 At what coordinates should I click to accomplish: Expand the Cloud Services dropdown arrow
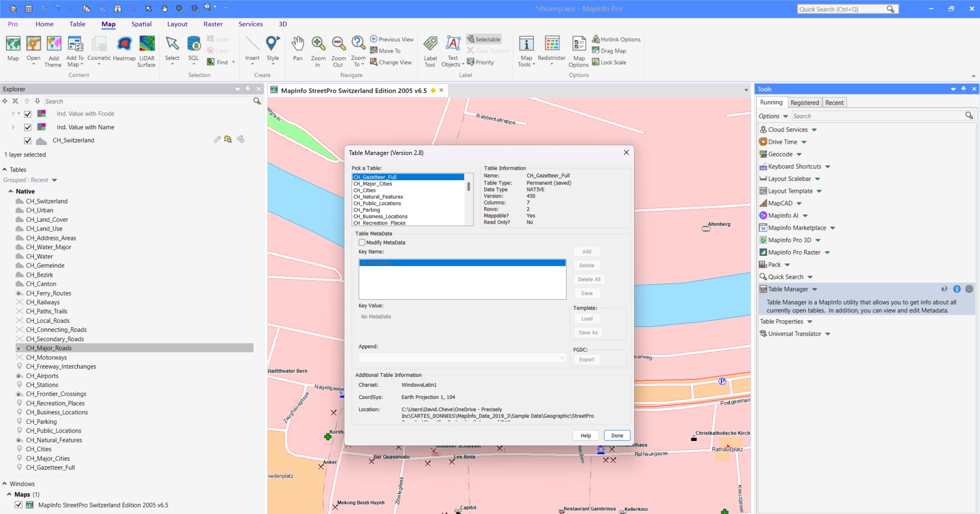[x=814, y=130]
